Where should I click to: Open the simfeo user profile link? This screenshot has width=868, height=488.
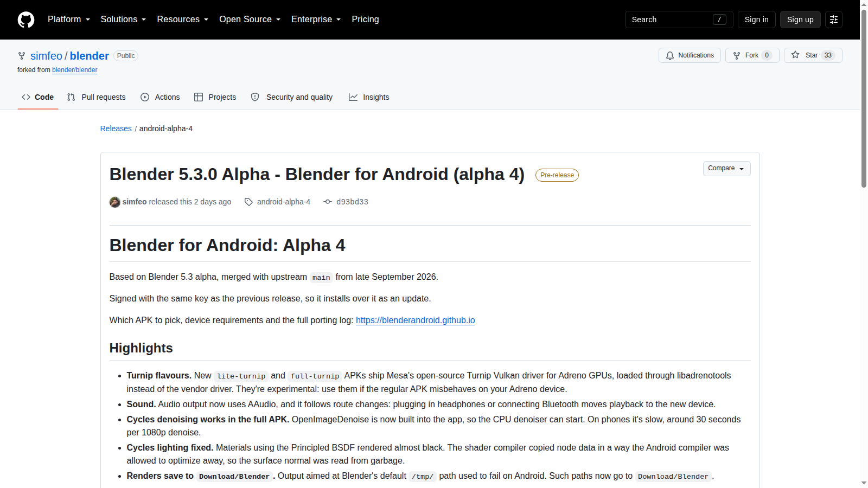46,56
